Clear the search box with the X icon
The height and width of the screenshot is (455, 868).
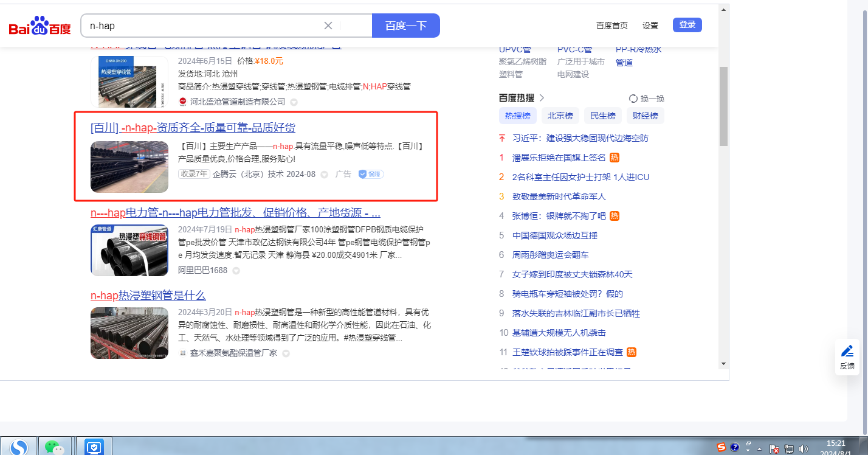pos(328,26)
